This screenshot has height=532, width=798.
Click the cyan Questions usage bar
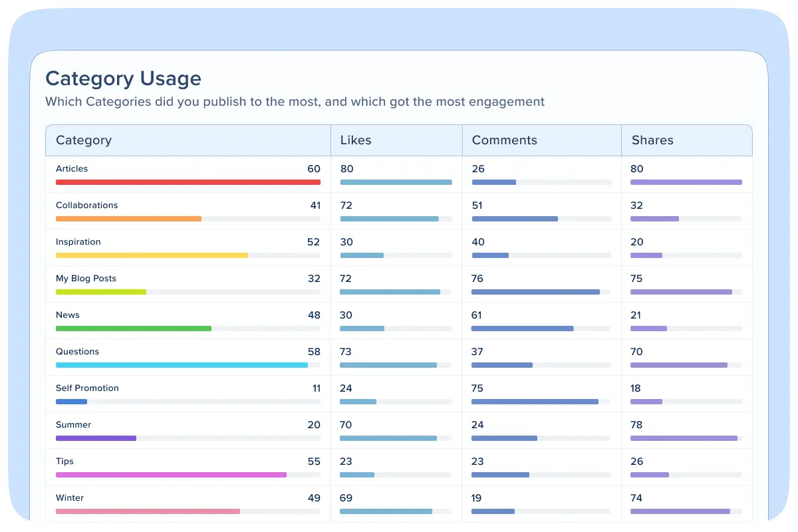tap(182, 365)
